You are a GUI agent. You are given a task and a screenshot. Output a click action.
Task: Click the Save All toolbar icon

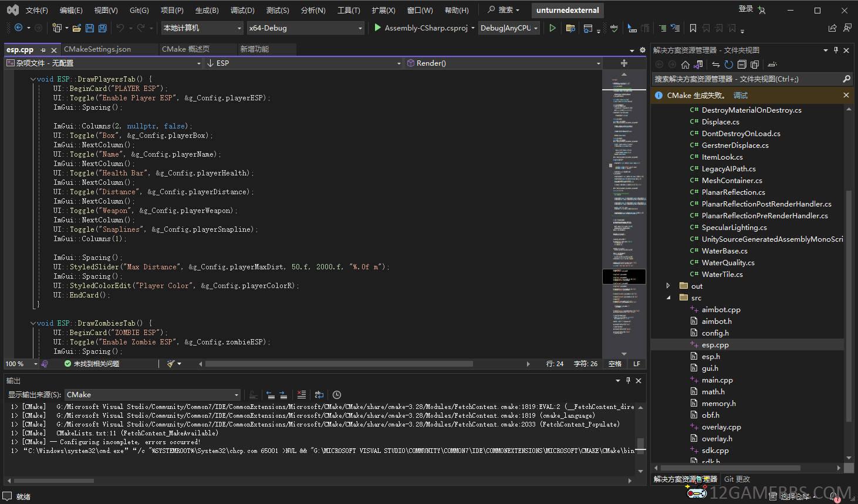coord(102,28)
